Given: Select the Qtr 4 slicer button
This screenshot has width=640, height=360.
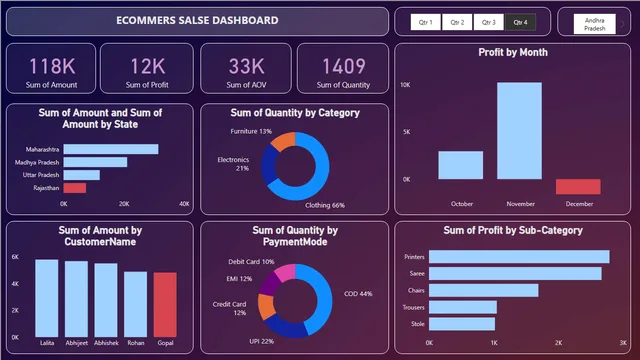Looking at the screenshot, I should 520,22.
